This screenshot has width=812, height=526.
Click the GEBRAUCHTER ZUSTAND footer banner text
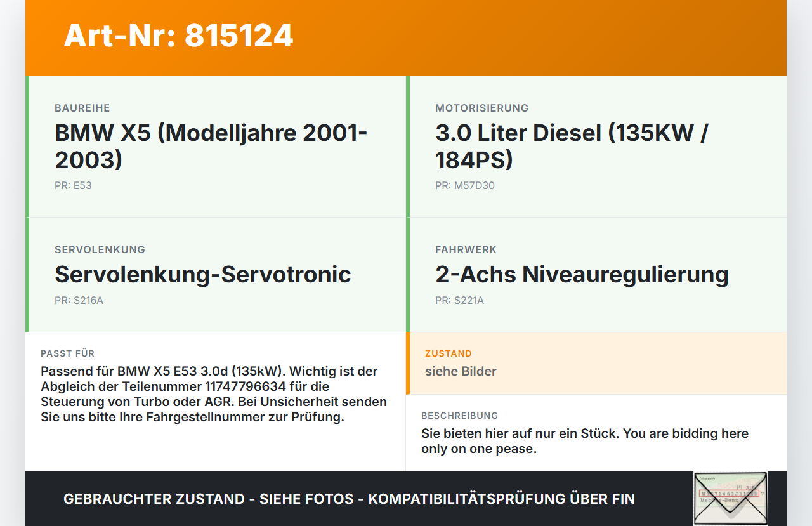(349, 499)
